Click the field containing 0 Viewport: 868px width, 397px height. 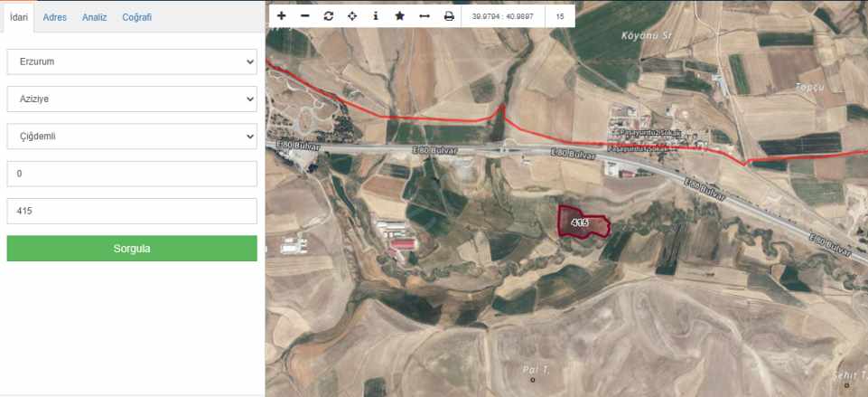pyautogui.click(x=132, y=174)
